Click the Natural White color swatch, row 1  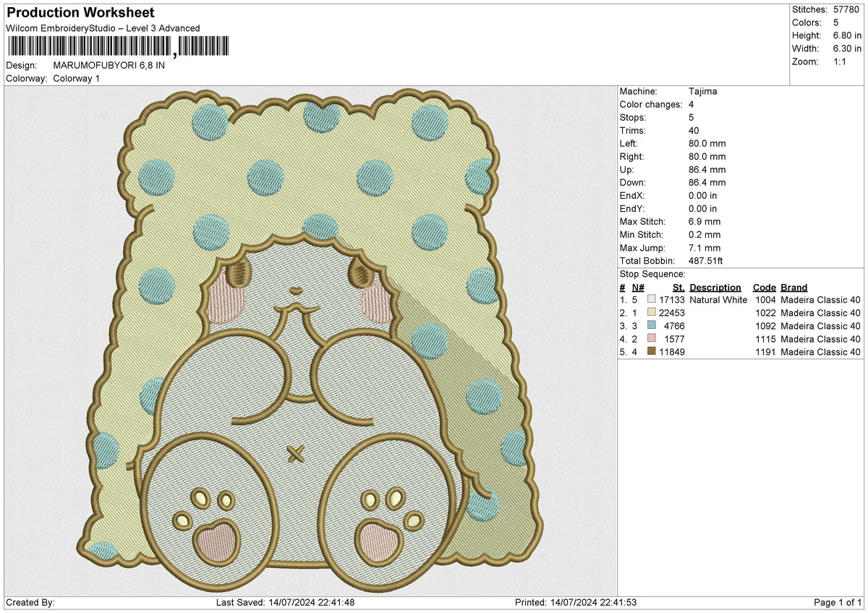coord(651,300)
